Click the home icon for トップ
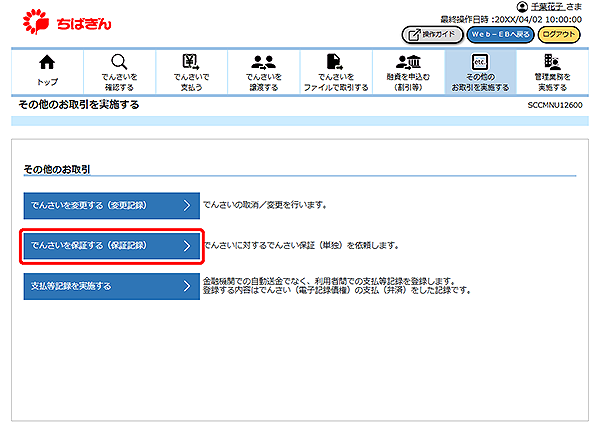The height and width of the screenshot is (433, 600). (46, 62)
